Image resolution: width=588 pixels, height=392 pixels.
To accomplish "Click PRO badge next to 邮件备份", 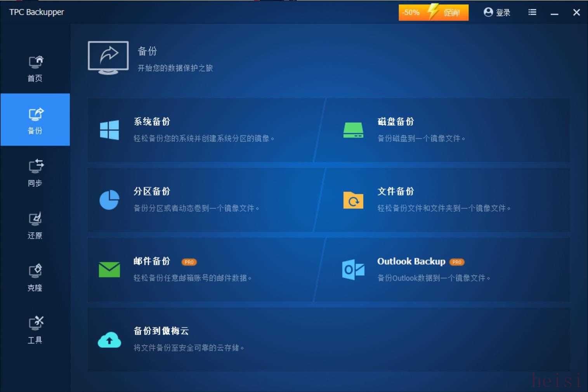I will tap(189, 262).
